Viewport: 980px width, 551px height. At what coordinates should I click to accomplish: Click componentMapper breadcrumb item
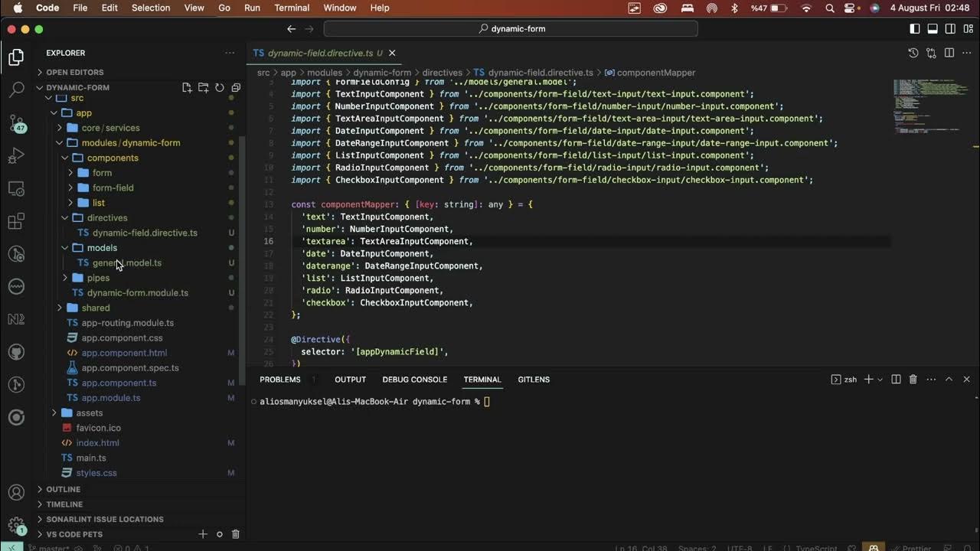pyautogui.click(x=655, y=73)
